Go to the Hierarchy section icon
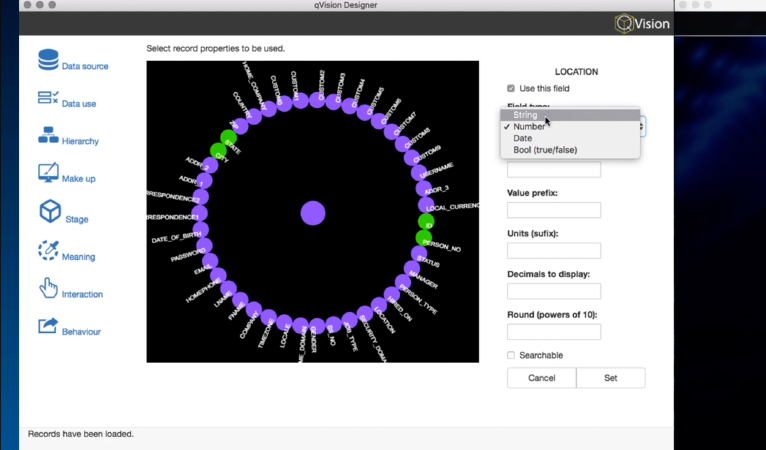Viewport: 766px width, 450px height. pos(48,135)
